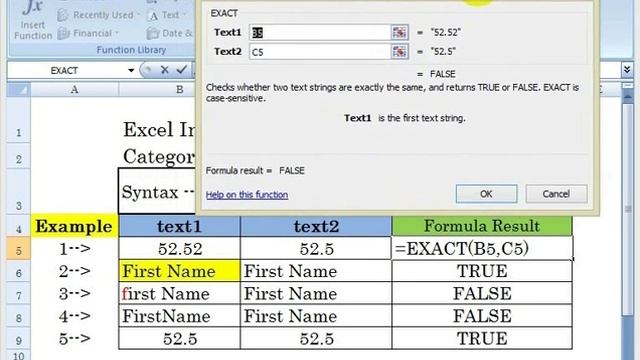This screenshot has width=640, height=360.
Task: Open Help on this function link
Action: pos(247,195)
